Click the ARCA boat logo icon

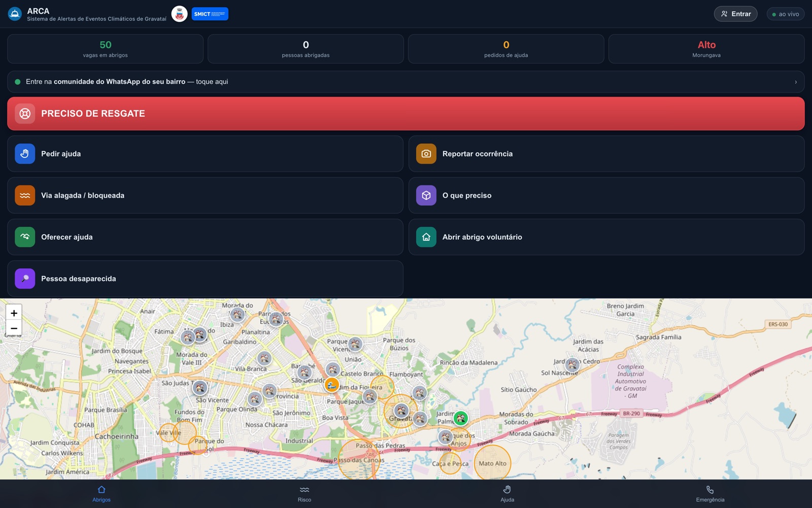pos(15,14)
